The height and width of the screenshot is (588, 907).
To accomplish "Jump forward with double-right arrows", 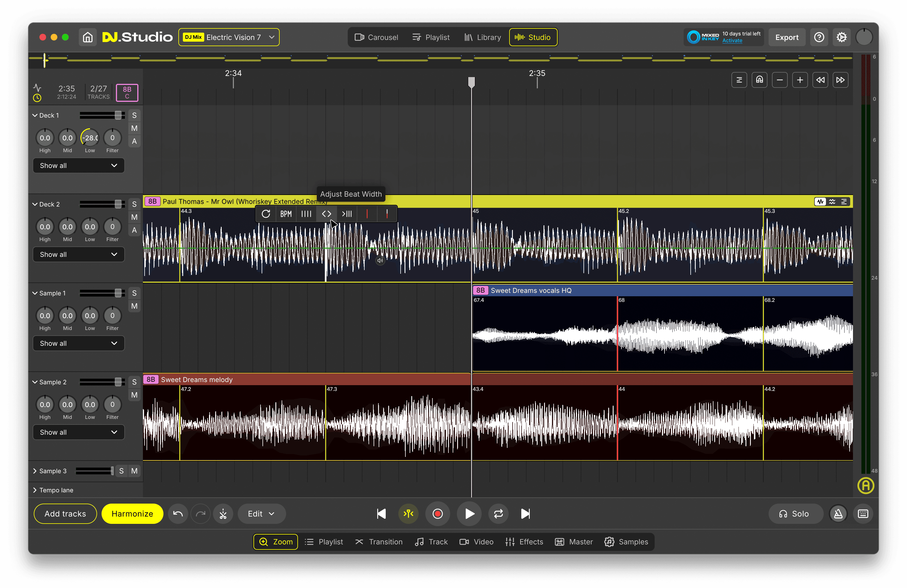I will click(x=840, y=80).
